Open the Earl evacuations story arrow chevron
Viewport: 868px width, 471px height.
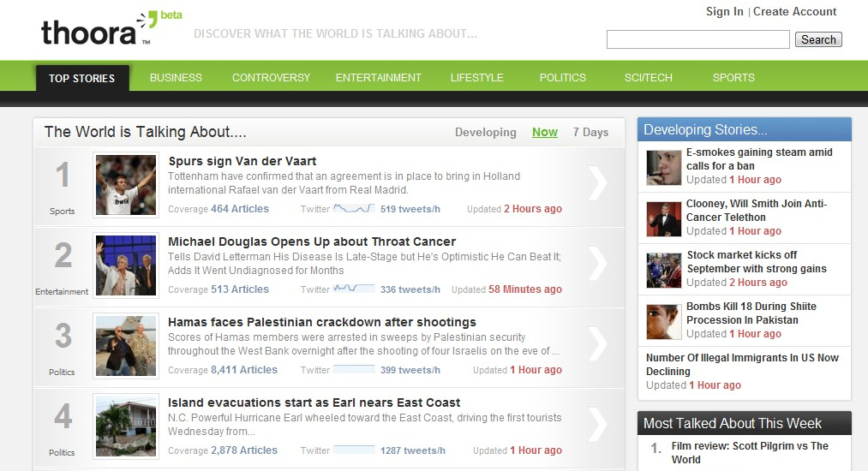click(x=597, y=423)
